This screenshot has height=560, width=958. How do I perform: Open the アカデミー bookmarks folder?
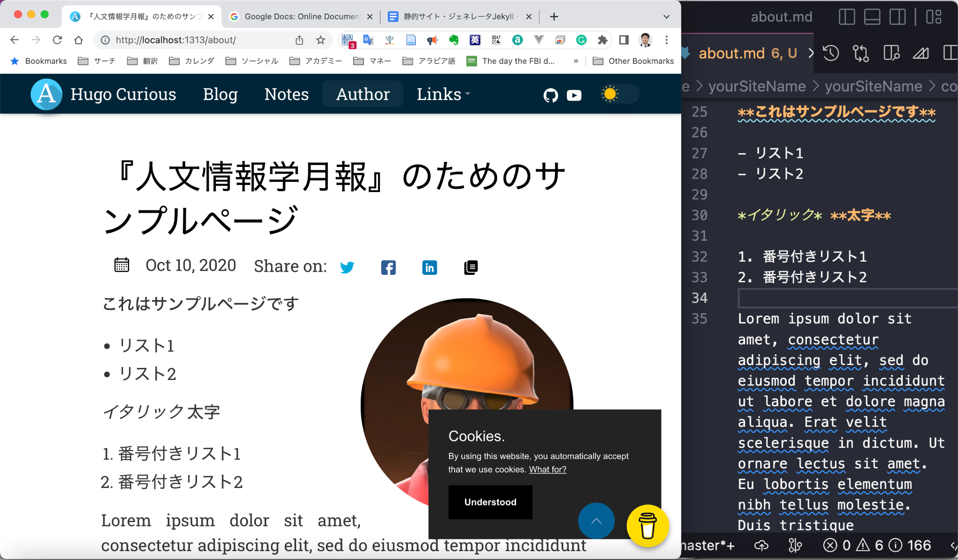pos(316,61)
